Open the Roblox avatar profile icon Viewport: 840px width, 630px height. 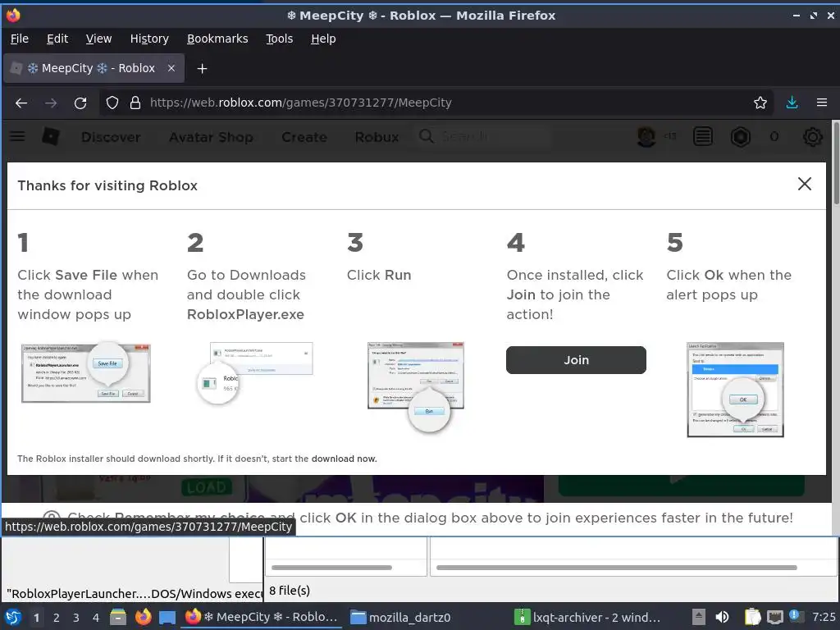tap(646, 137)
